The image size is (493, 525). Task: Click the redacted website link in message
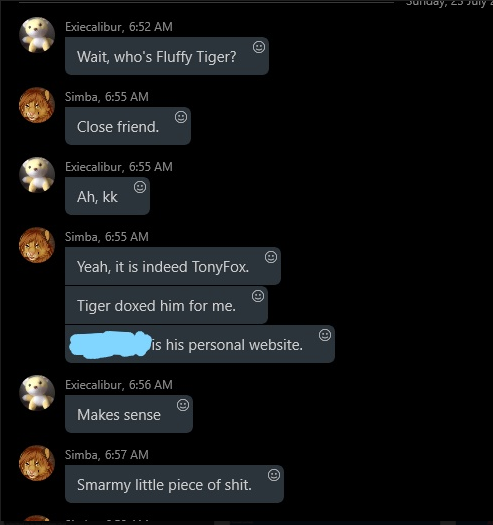click(x=110, y=345)
